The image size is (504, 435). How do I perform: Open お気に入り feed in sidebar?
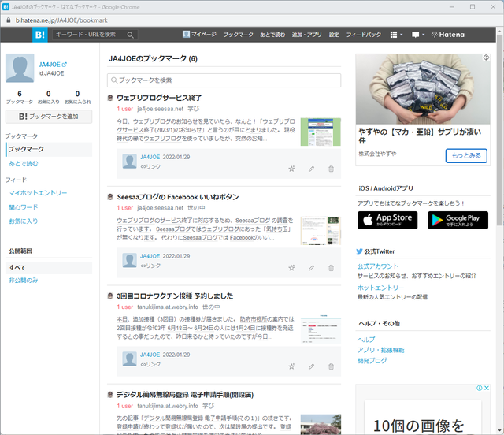[x=24, y=221]
